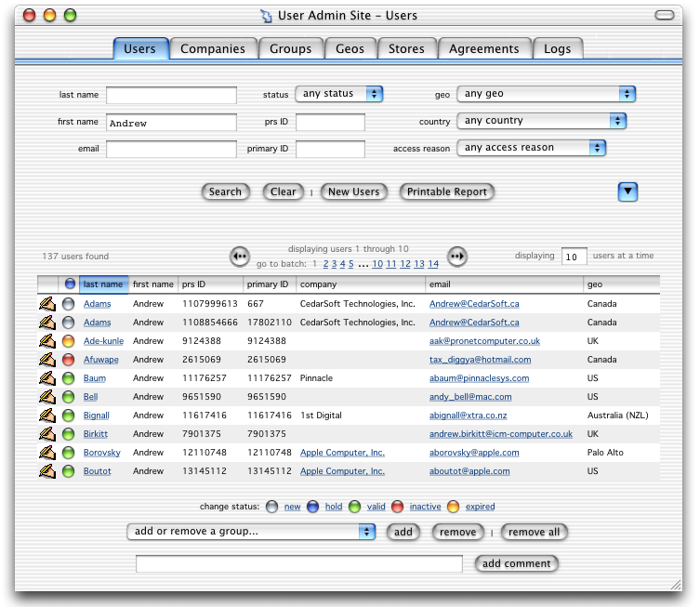The height and width of the screenshot is (607, 700).
Task: Set status to valid using green orb
Action: point(354,507)
